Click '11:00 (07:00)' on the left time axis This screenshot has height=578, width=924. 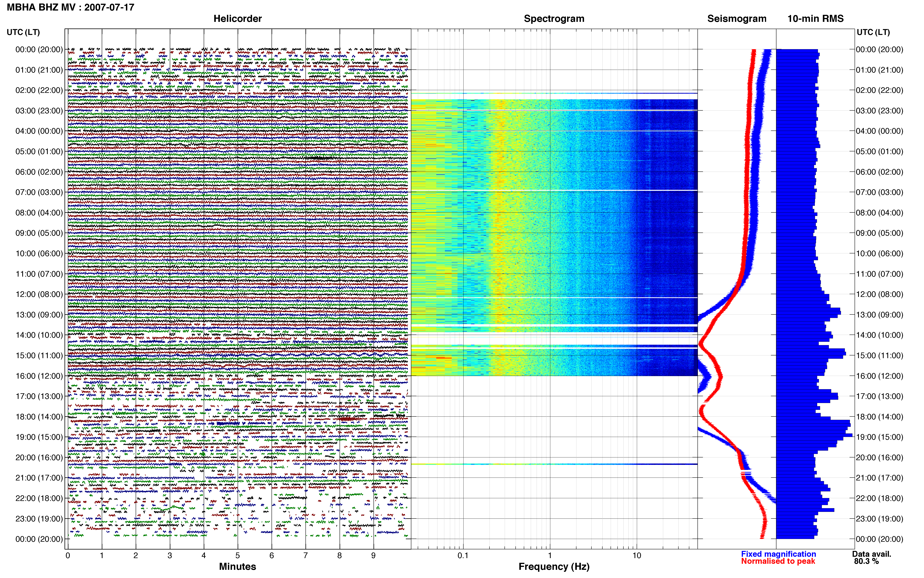click(39, 274)
